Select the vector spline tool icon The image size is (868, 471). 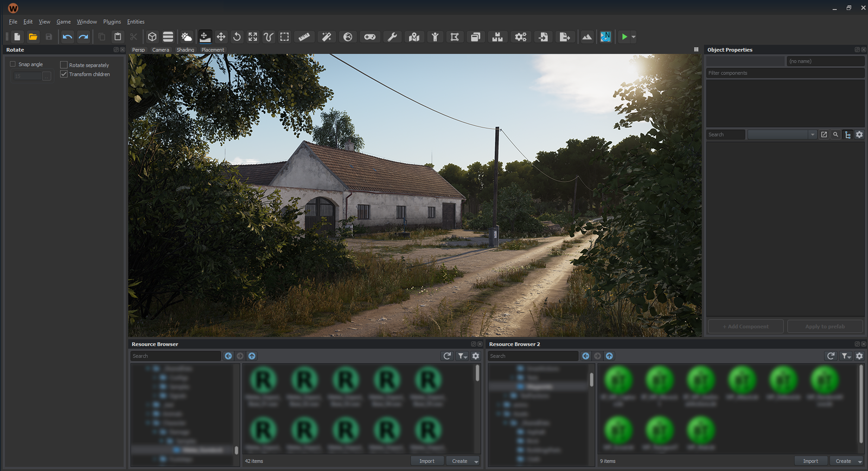[269, 37]
